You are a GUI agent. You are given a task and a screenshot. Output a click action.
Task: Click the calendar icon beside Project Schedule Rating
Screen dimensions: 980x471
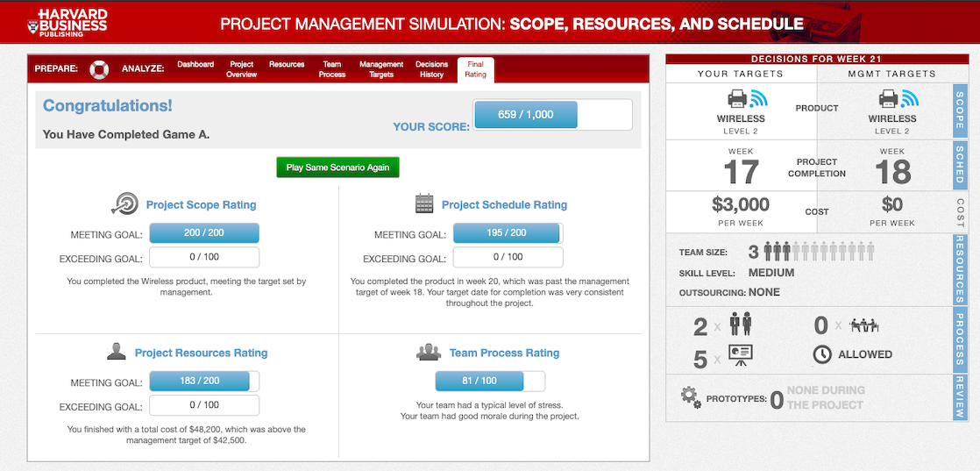424,203
